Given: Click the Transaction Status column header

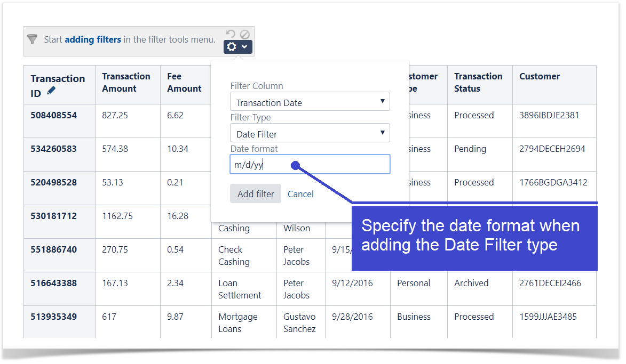Looking at the screenshot, I should [478, 83].
